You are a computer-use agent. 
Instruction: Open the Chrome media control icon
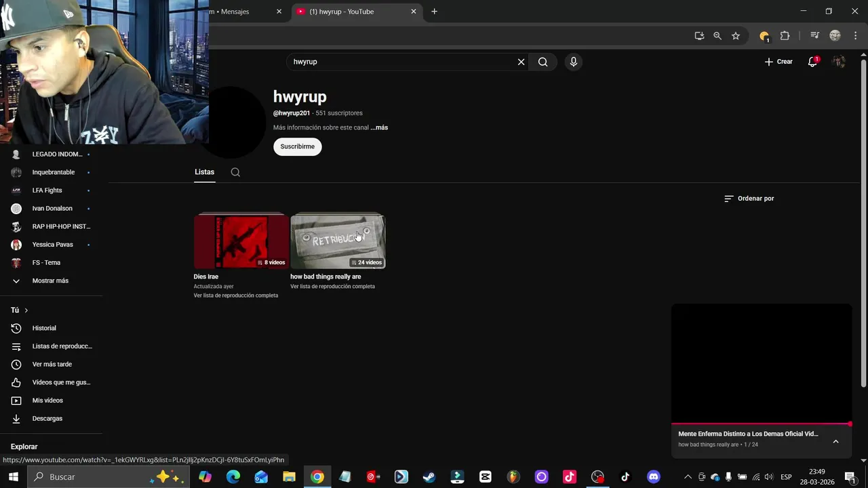click(x=815, y=36)
